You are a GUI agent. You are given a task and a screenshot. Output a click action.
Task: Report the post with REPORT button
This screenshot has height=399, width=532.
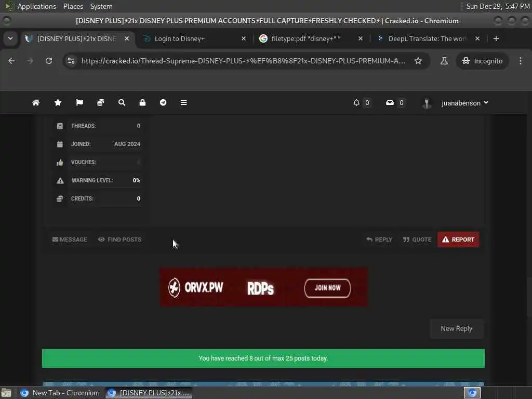click(458, 240)
